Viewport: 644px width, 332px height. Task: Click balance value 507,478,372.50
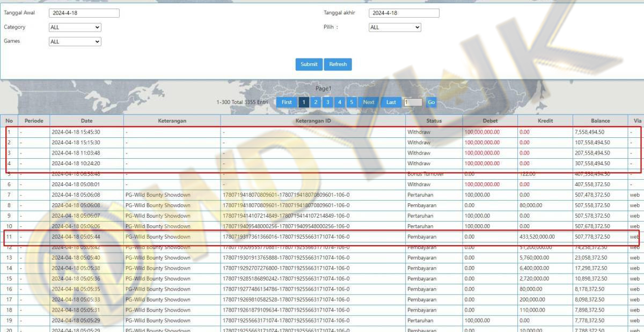click(x=592, y=195)
